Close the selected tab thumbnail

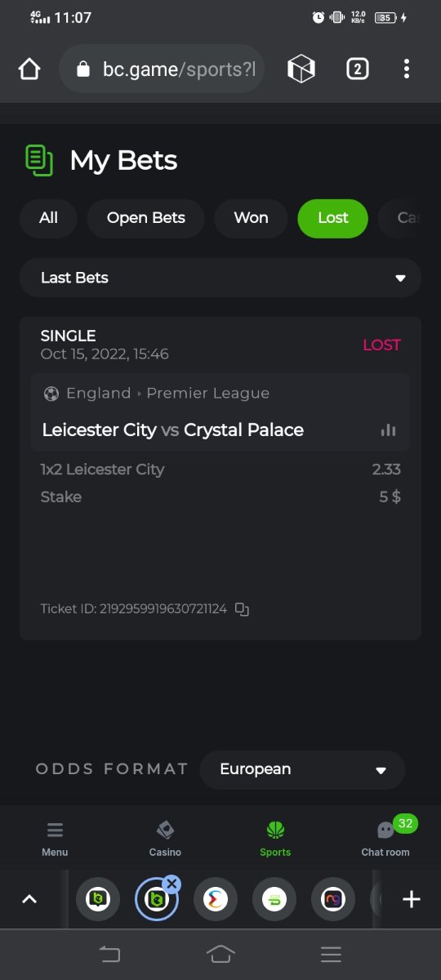pos(171,884)
